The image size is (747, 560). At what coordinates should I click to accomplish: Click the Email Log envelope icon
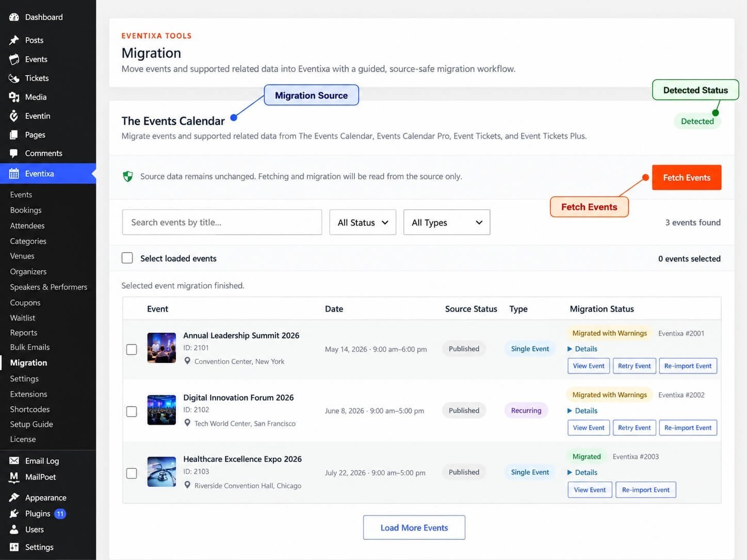click(x=14, y=460)
